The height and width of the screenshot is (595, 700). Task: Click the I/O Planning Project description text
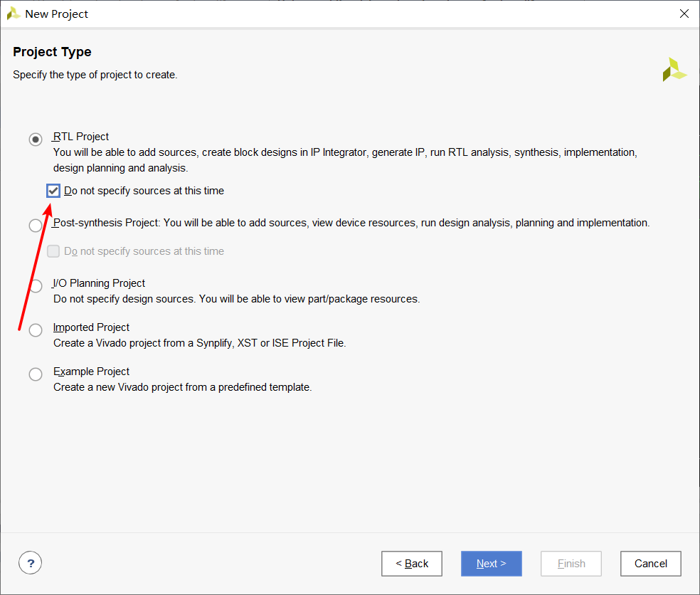pos(236,299)
